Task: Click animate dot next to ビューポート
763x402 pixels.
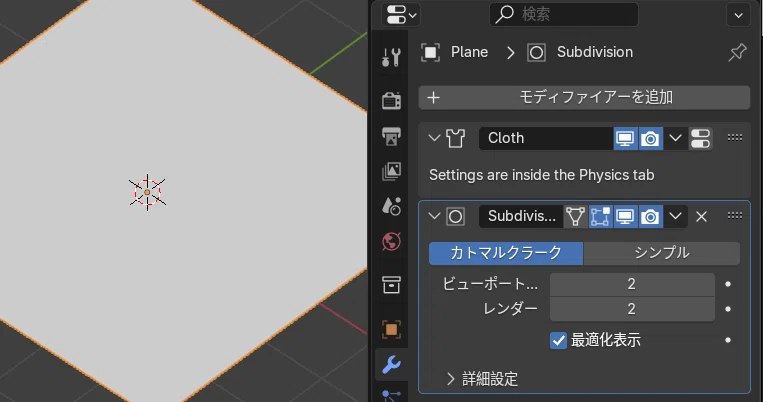Action: point(728,284)
